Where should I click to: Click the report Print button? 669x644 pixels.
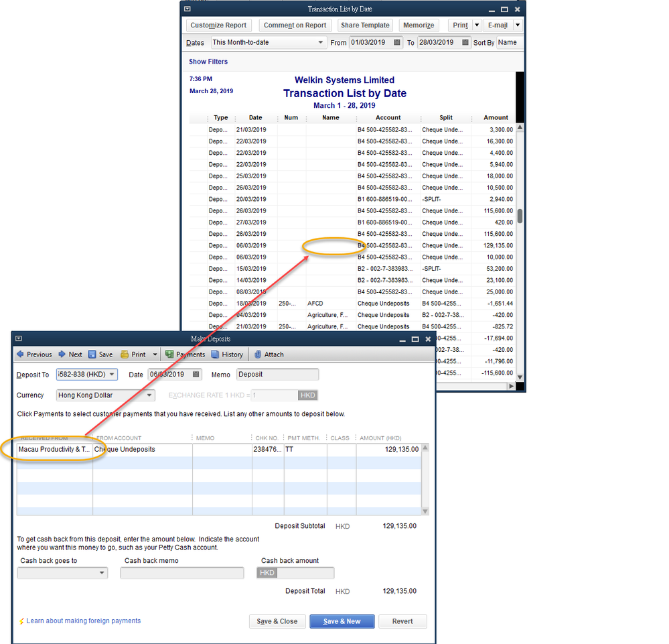click(x=460, y=25)
